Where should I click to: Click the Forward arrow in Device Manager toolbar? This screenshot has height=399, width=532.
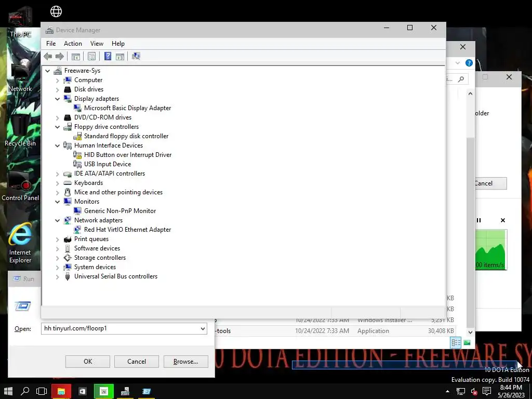click(60, 56)
